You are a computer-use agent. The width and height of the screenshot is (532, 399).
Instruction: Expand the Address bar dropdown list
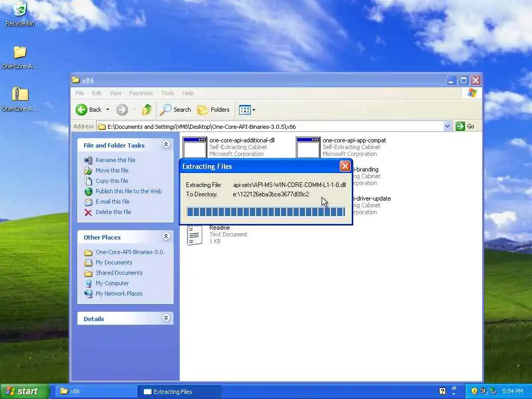(447, 126)
